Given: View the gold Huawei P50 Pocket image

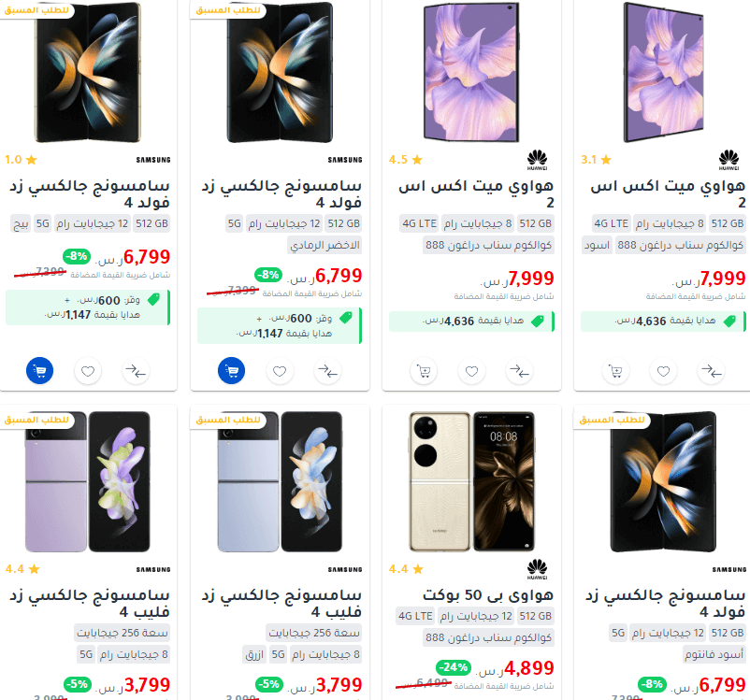Looking at the screenshot, I should pyautogui.click(x=471, y=481).
